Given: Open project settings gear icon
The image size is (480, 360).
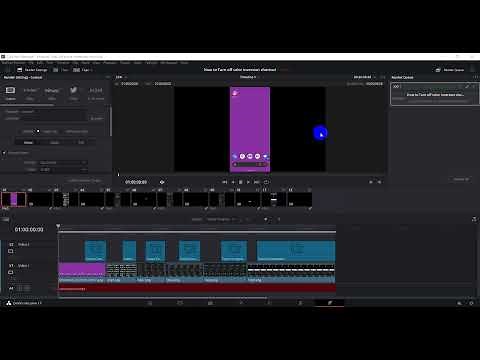Looking at the screenshot, I should point(471,303).
